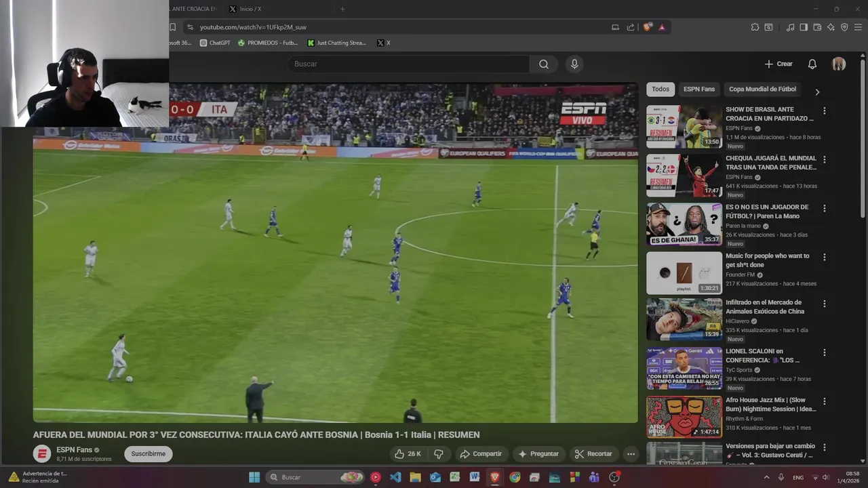Open Infiltrado en el Mercado de Animales video
This screenshot has height=488, width=868.
[x=684, y=319]
